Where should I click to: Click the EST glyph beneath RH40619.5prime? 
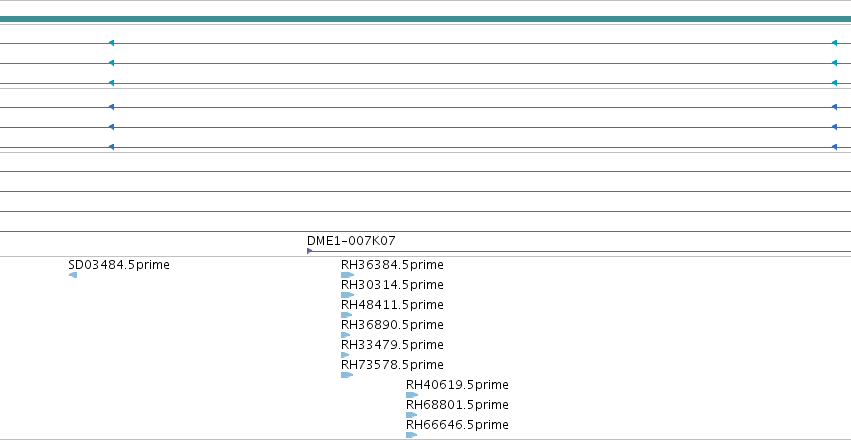pos(412,395)
